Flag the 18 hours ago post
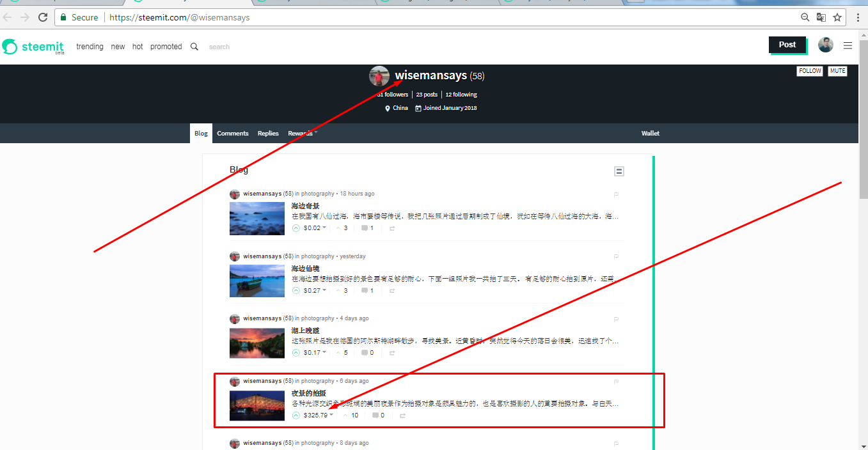The height and width of the screenshot is (450, 868). point(617,194)
